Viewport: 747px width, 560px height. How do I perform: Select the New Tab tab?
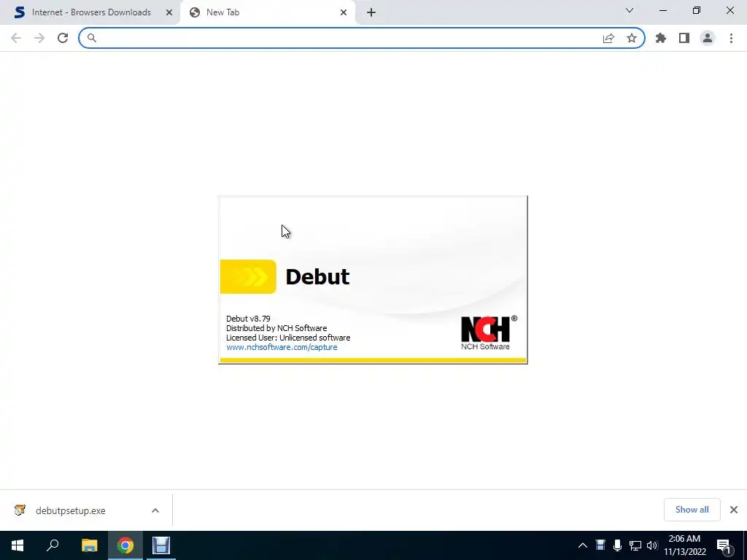[x=267, y=12]
